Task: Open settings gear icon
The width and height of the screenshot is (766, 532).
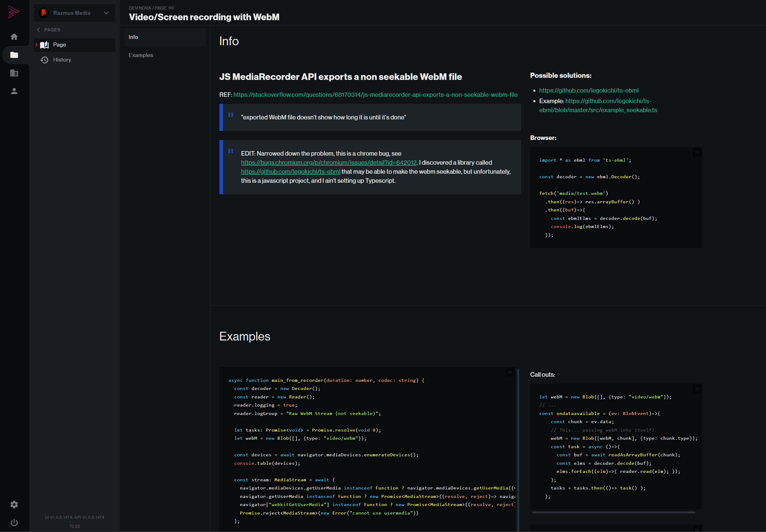Action: 14,504
